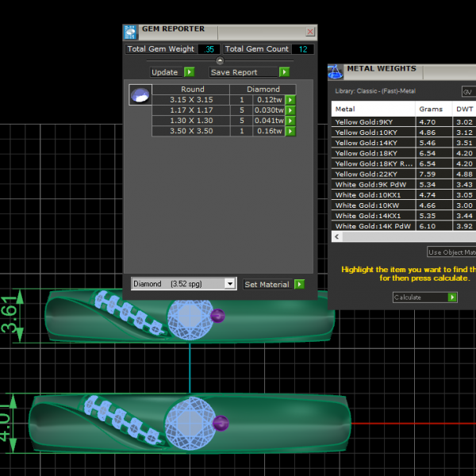Click green arrow next to Save Report
Image resolution: width=476 pixels, height=476 pixels.
point(284,72)
